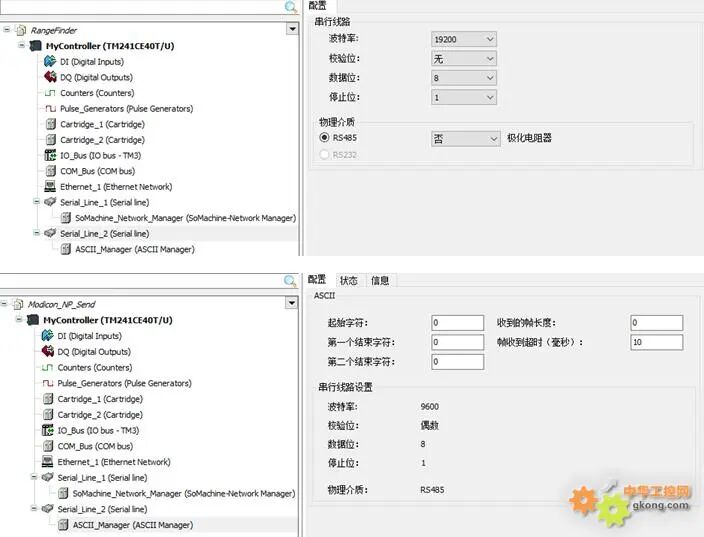Screen dimensions: 704x537
Task: Click MyController icon in RangeFinder tree
Action: [x=35, y=46]
